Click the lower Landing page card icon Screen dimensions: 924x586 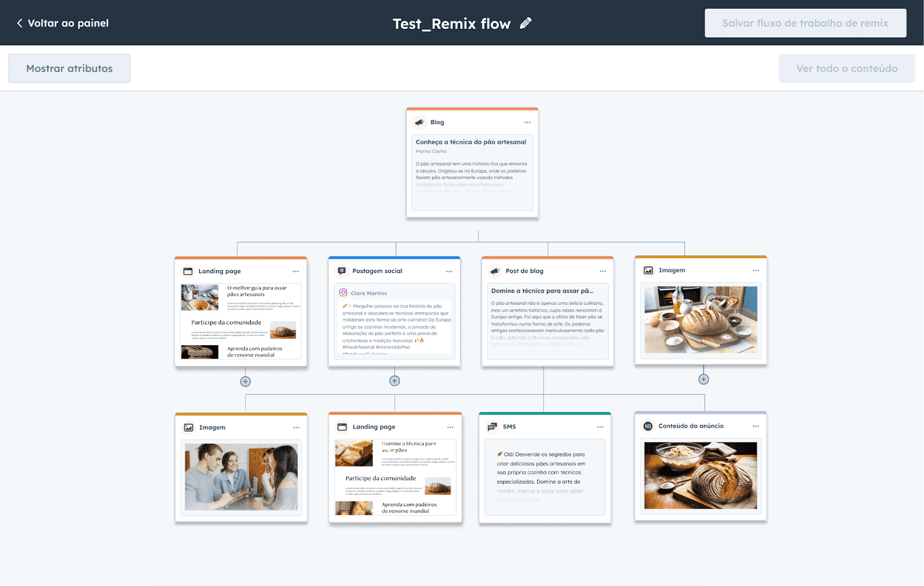click(x=342, y=427)
